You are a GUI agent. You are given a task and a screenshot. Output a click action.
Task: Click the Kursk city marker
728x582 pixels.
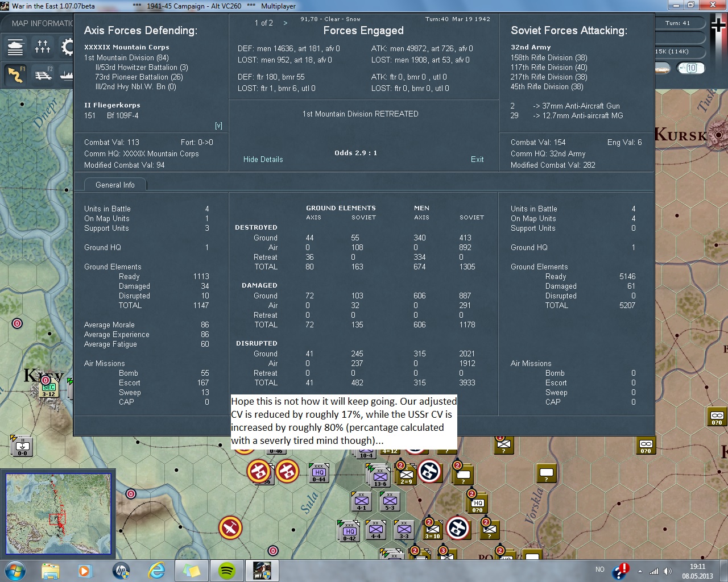click(x=719, y=135)
